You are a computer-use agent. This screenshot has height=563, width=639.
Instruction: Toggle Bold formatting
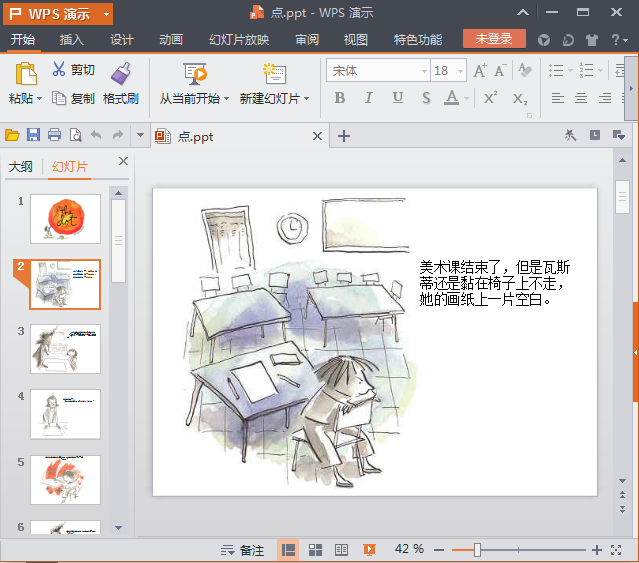pos(340,98)
